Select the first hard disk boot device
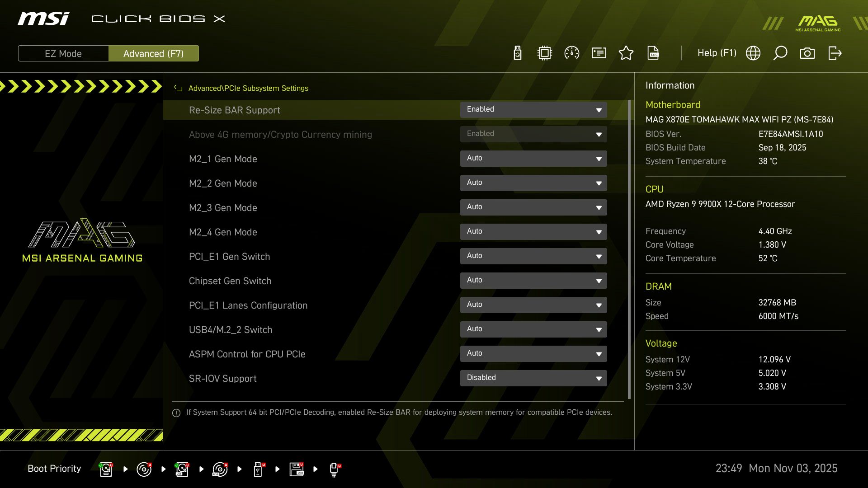The height and width of the screenshot is (488, 868). point(105,469)
